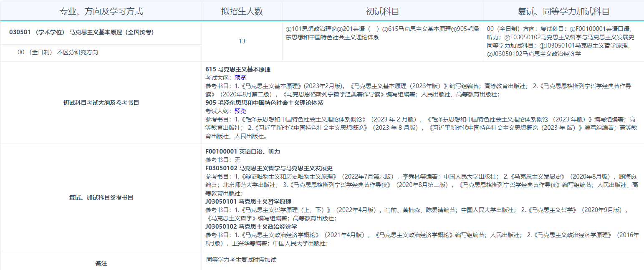644x270 pixels.
Task: Select the 00 (全日制) 不区分研究方向 row
Action: point(58,53)
